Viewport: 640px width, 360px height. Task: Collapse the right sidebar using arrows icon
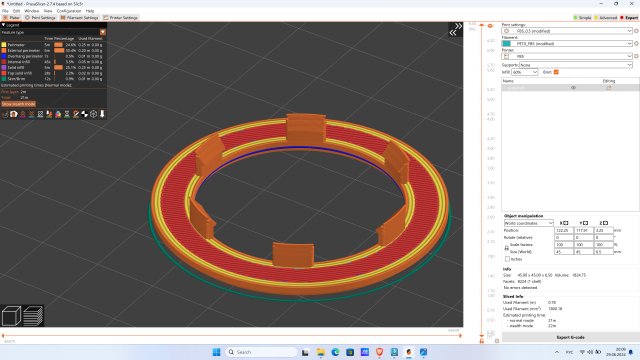[x=456, y=29]
